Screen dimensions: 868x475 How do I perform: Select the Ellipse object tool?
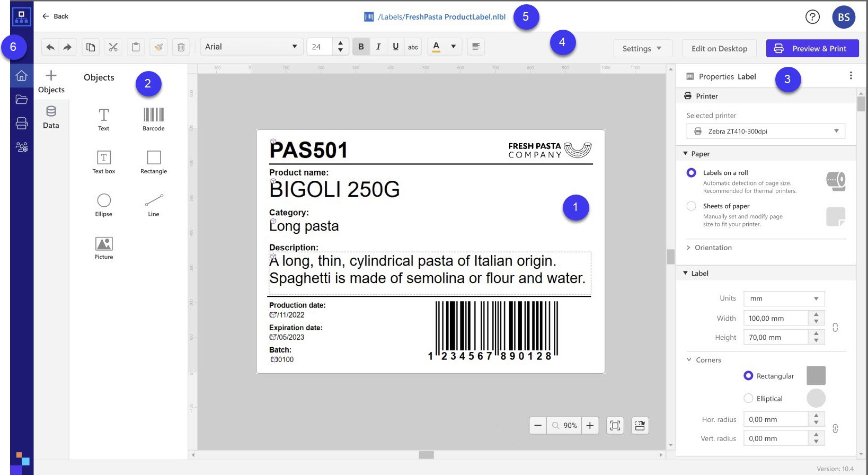click(104, 205)
